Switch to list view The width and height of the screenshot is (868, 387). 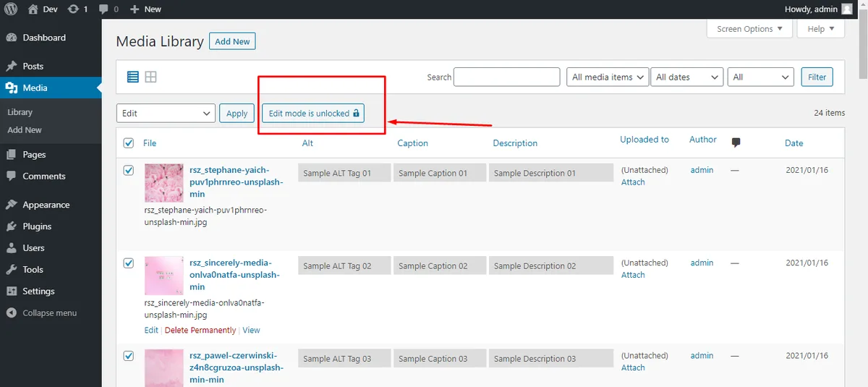[x=133, y=77]
